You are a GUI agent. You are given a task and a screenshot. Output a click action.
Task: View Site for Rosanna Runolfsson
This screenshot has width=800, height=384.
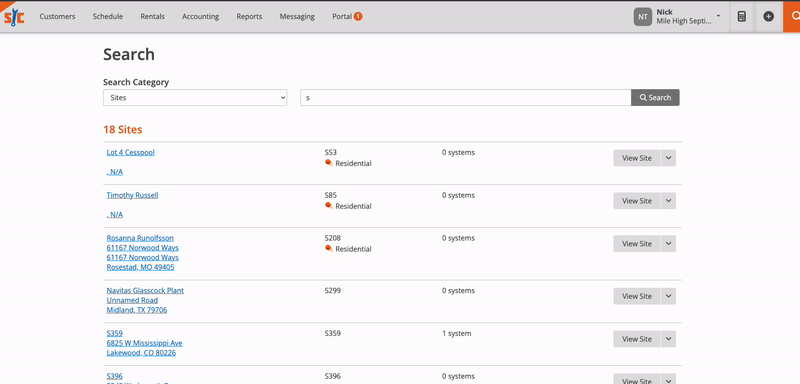coord(637,244)
